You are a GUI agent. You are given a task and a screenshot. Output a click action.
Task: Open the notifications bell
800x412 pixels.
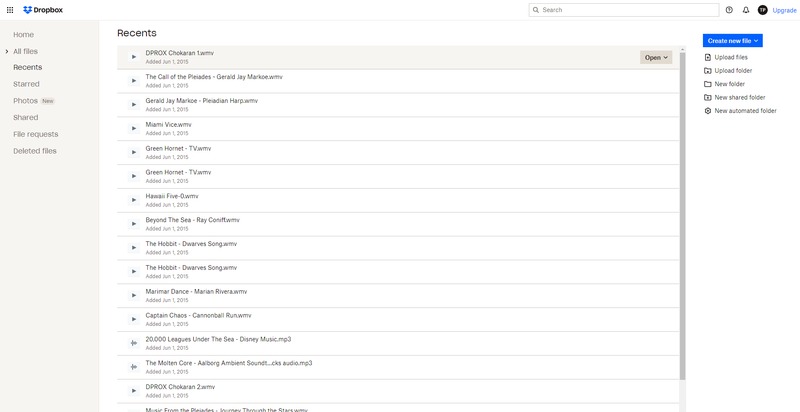[x=746, y=10]
